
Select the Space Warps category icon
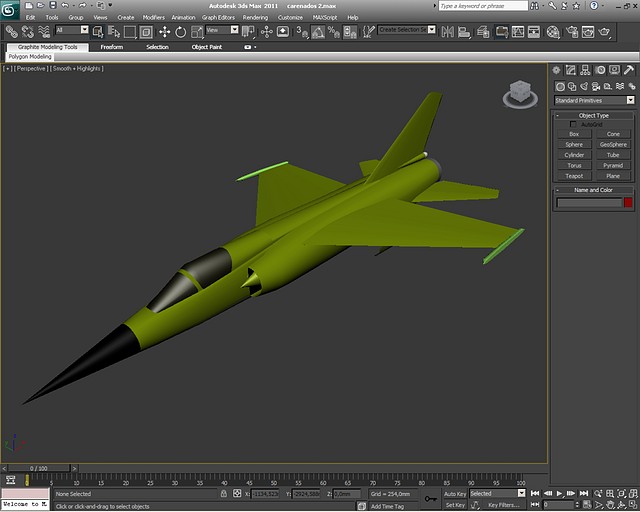(x=620, y=87)
